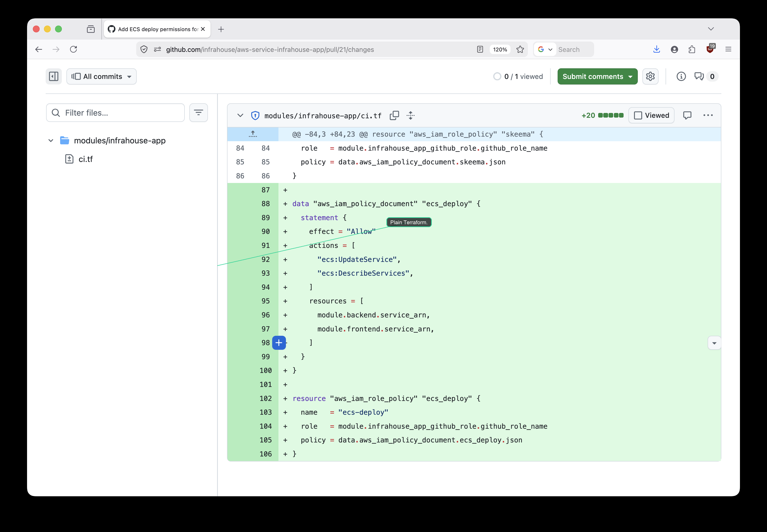Copy the ci.tf file path
This screenshot has width=767, height=532.
click(394, 115)
